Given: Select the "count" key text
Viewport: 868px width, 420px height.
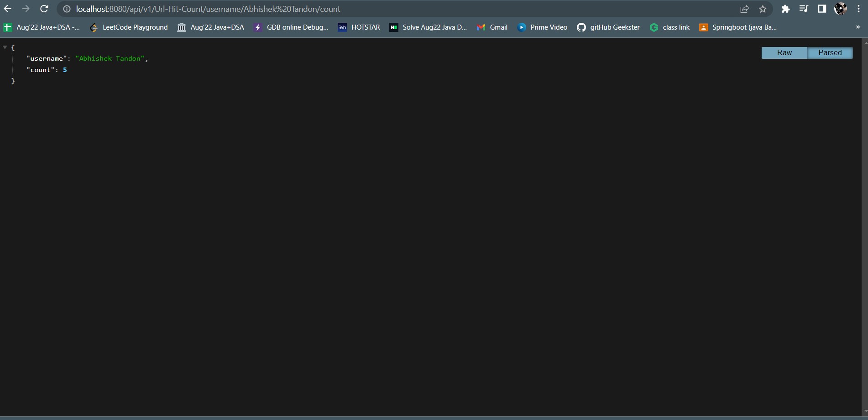Looking at the screenshot, I should [41, 70].
